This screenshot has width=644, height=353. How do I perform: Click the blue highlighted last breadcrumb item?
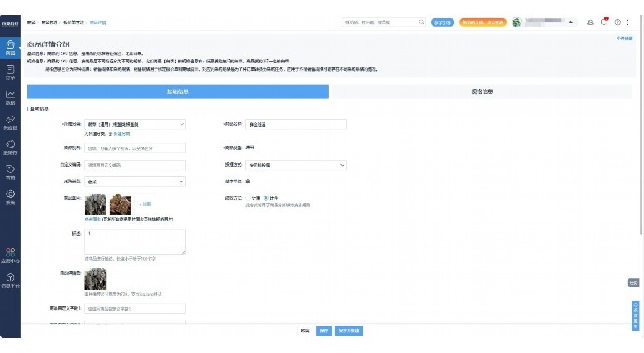pyautogui.click(x=97, y=22)
